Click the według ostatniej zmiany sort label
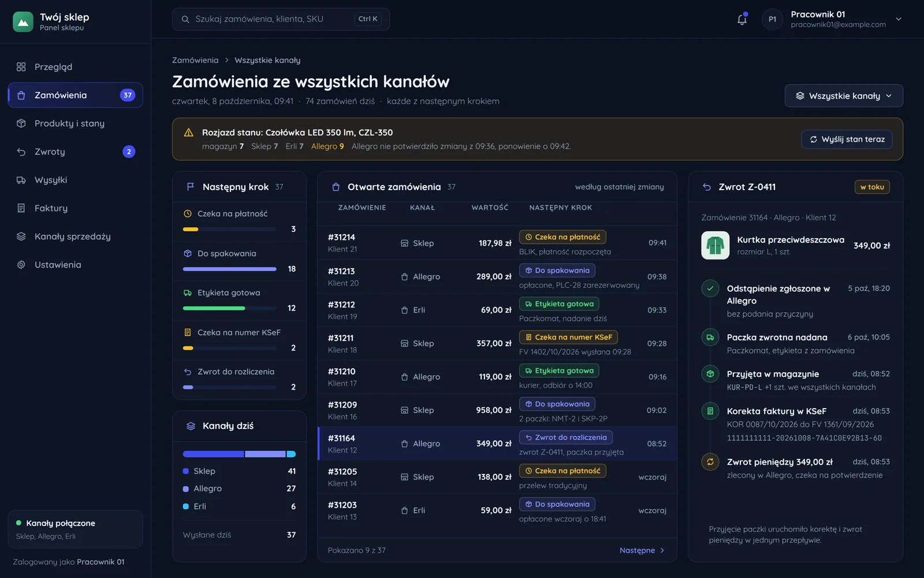Viewport: 924px width, 578px height. [619, 187]
